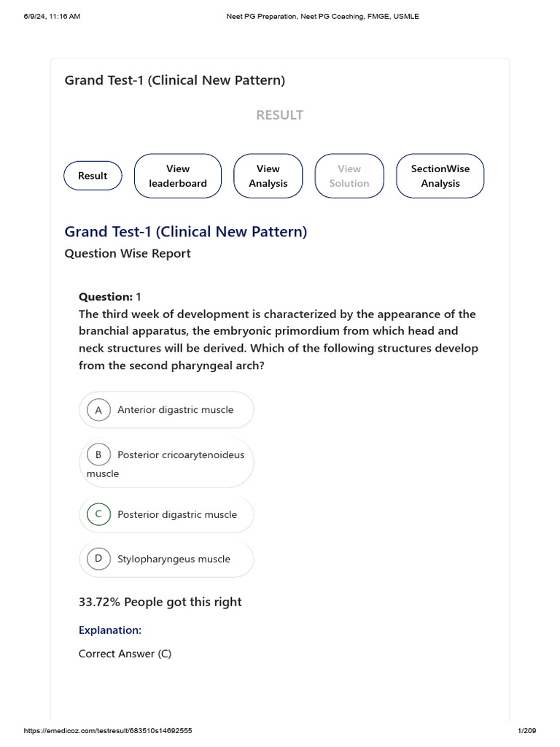
Task: Choose the Stylopharyngeus muscle answer
Action: [166, 559]
